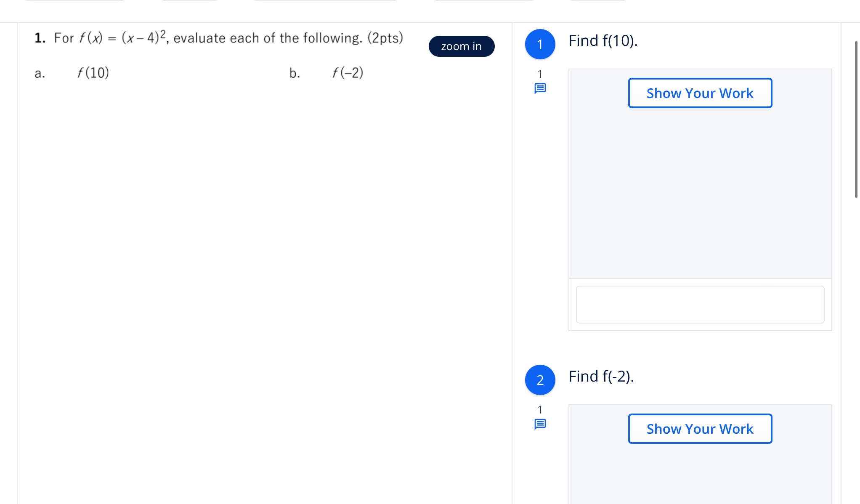This screenshot has width=860, height=504.
Task: Click the vertical scrollbar on right edge
Action: point(856,119)
